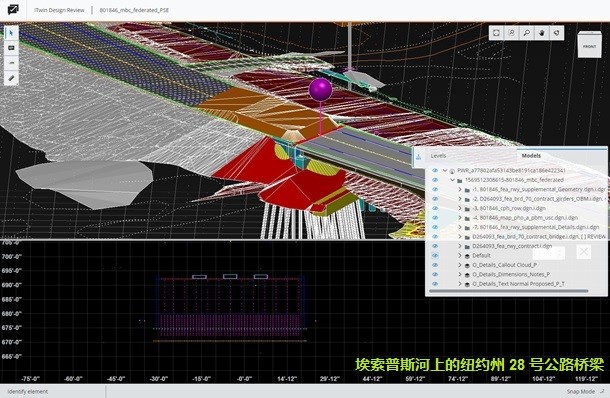Image resolution: width=610 pixels, height=398 pixels.
Task: Hide the 1569512308615-801846_mbc_federated model
Action: [435, 180]
